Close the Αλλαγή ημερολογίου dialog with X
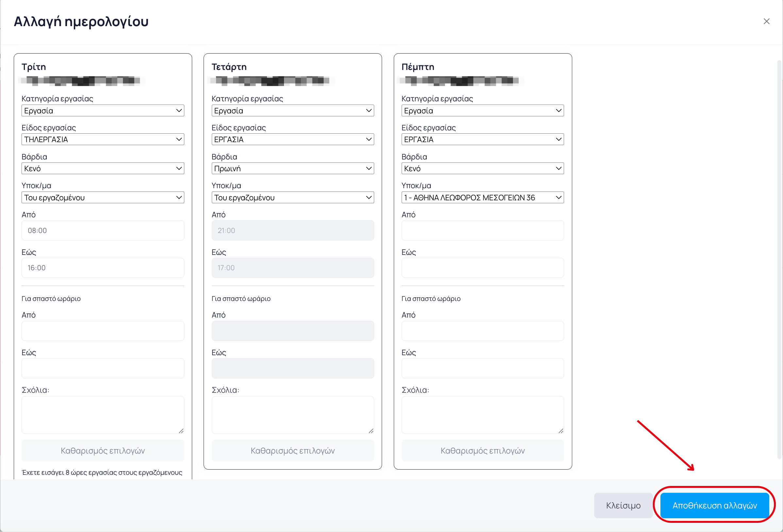783x532 pixels. 766,21
